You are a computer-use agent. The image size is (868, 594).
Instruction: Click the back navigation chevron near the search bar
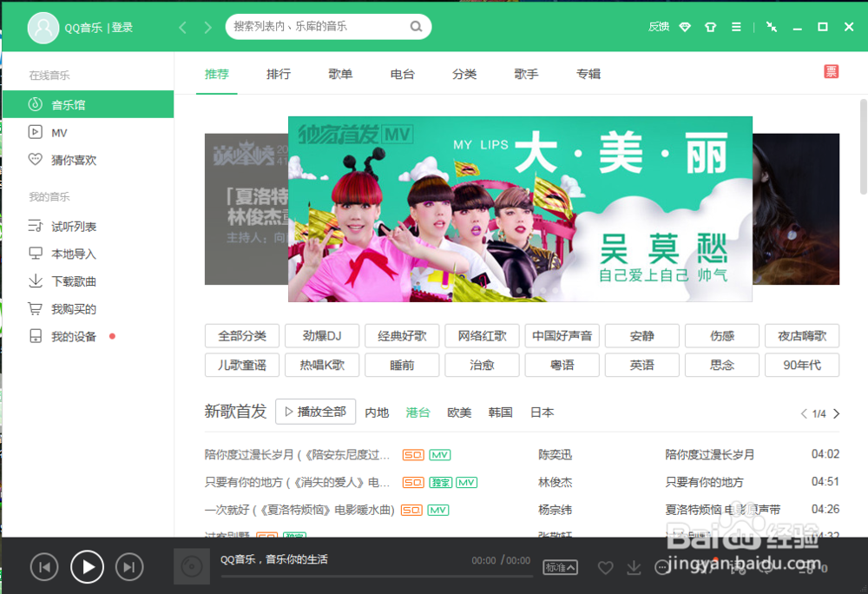click(x=182, y=27)
